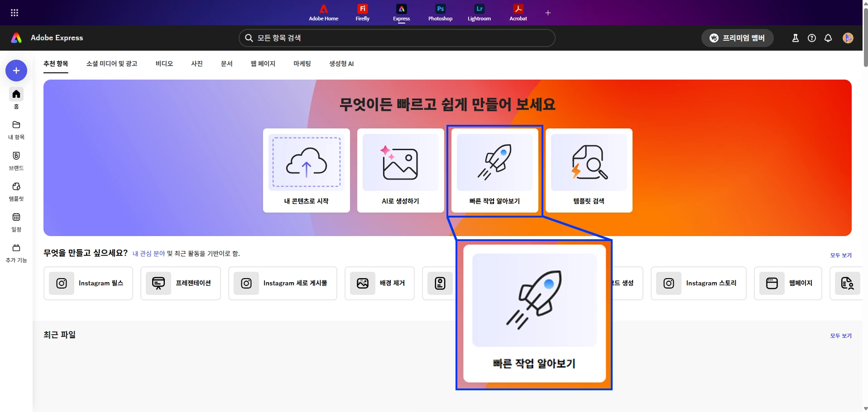Select the Express app shortcut
This screenshot has width=868, height=412.
pyautogui.click(x=401, y=13)
